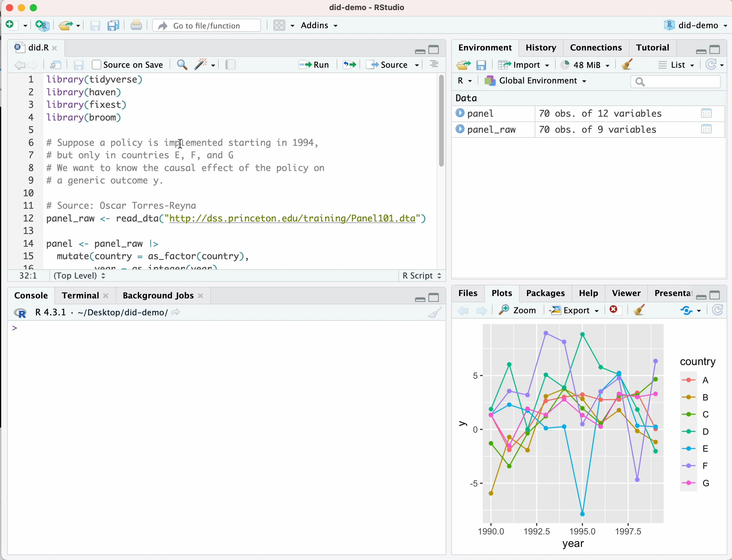Switch to the History tab
The width and height of the screenshot is (732, 560).
coord(540,47)
